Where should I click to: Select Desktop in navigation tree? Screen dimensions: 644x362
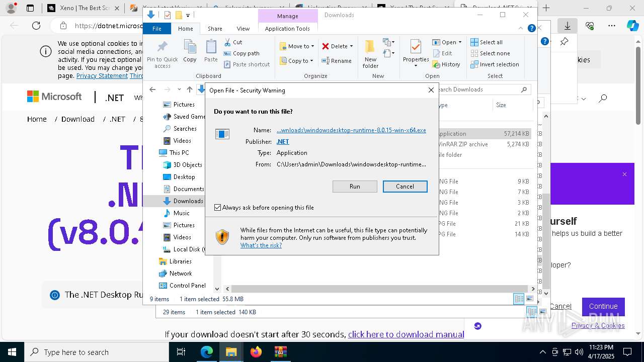pyautogui.click(x=179, y=177)
